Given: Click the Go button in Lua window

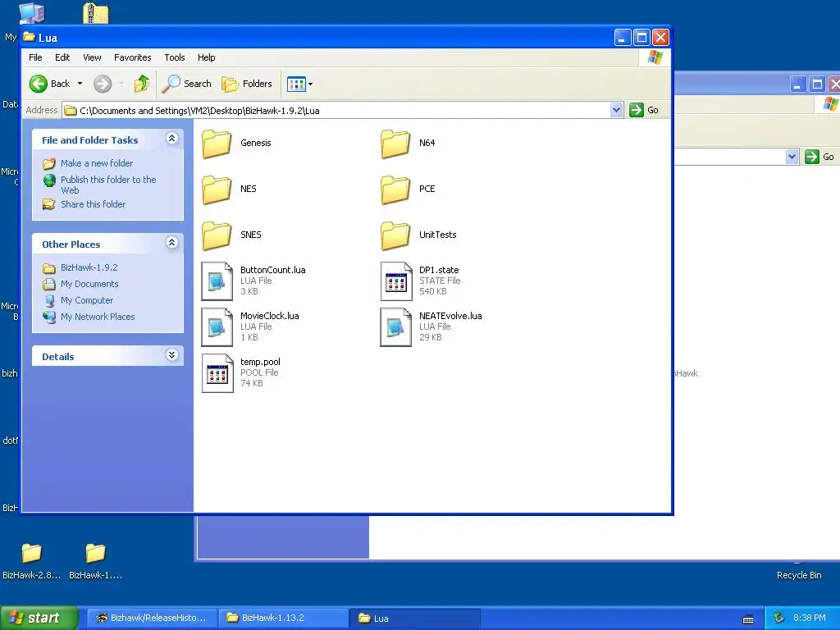Looking at the screenshot, I should tap(644, 110).
